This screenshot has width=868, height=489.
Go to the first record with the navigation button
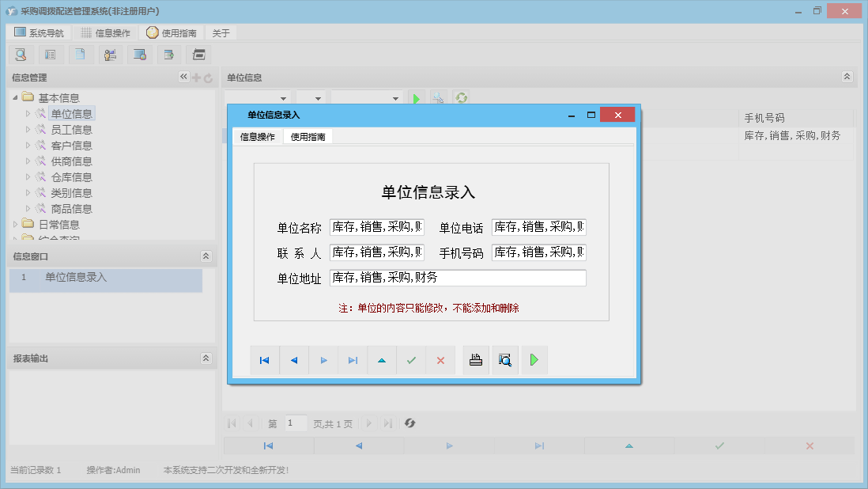coord(265,360)
